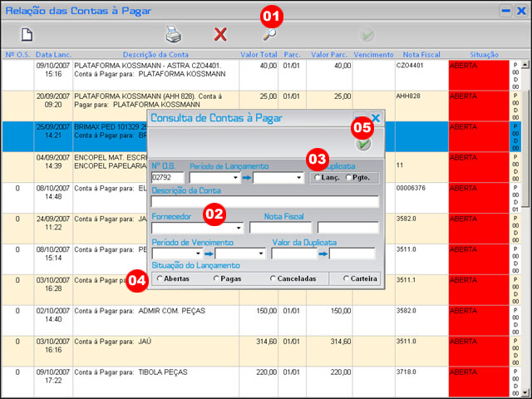Open the first Período de Vencimento dropdown
Screen dimensions: 532x399
198,254
